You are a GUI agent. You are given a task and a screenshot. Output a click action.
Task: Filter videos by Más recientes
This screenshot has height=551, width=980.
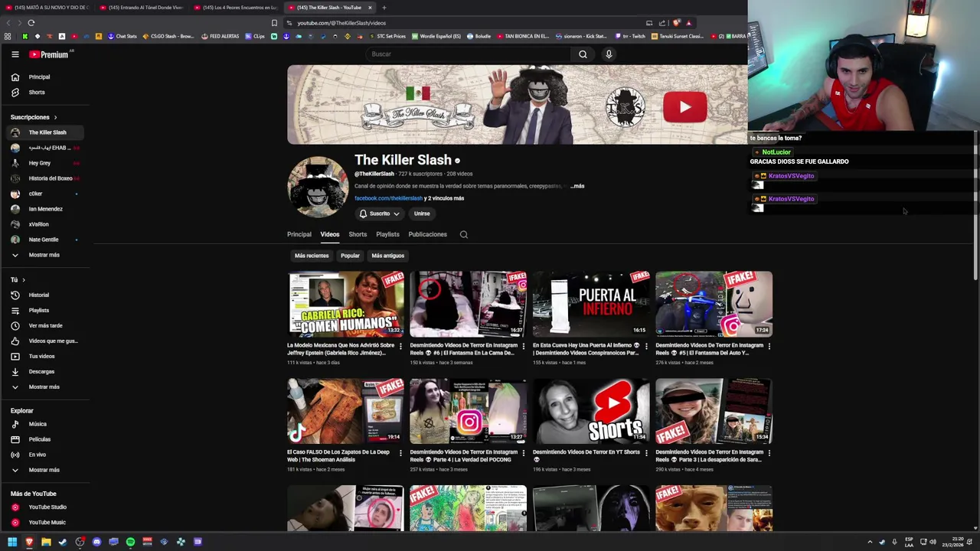tap(312, 256)
